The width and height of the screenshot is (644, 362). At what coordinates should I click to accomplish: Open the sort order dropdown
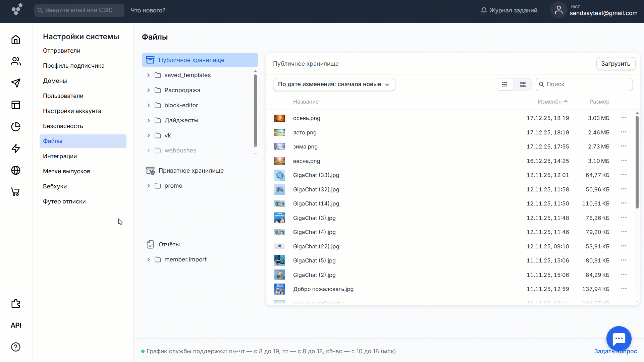(334, 84)
